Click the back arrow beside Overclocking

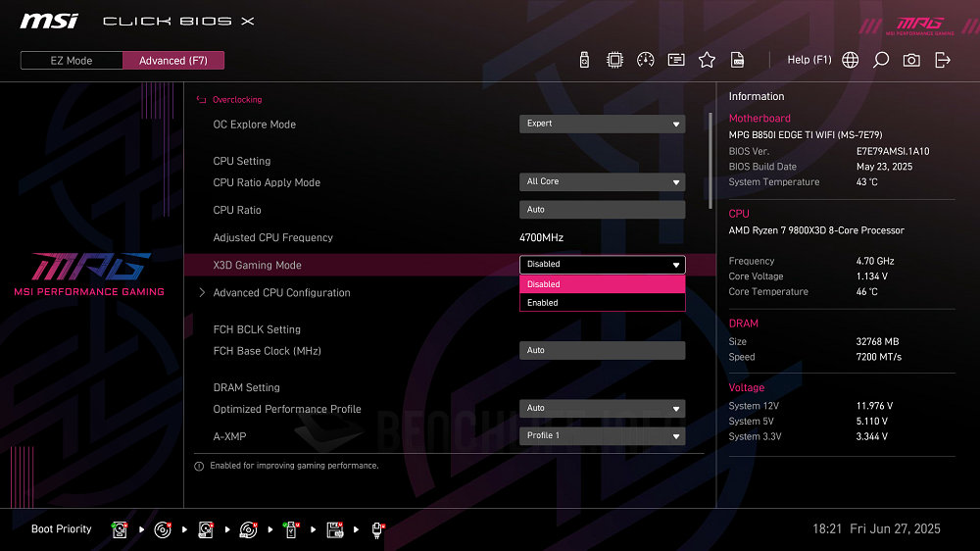[201, 99]
